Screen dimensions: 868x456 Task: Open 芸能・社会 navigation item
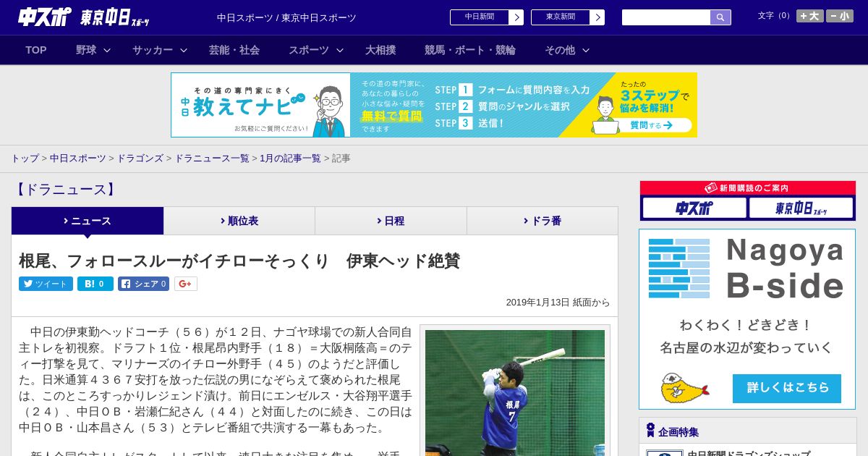[234, 50]
